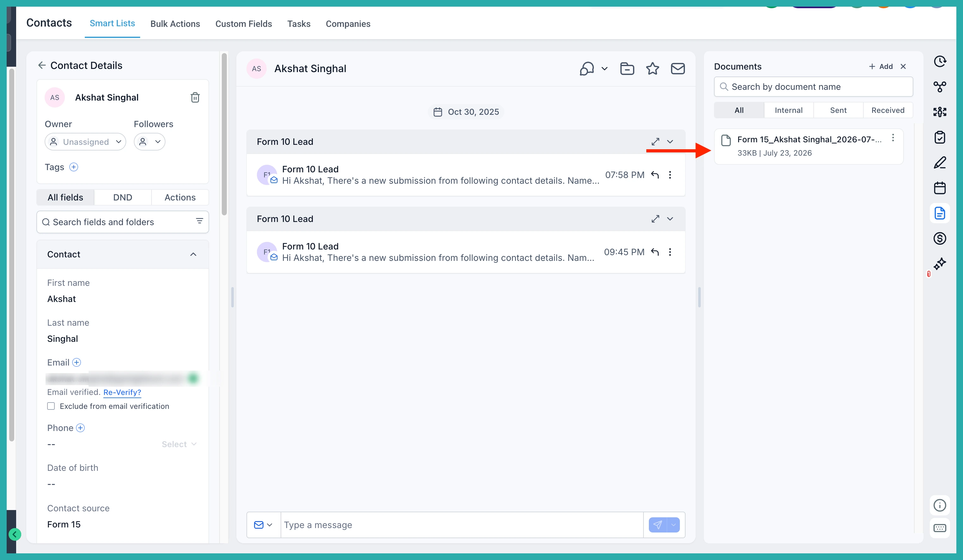
Task: Open message channel selector dropdown
Action: click(x=263, y=525)
